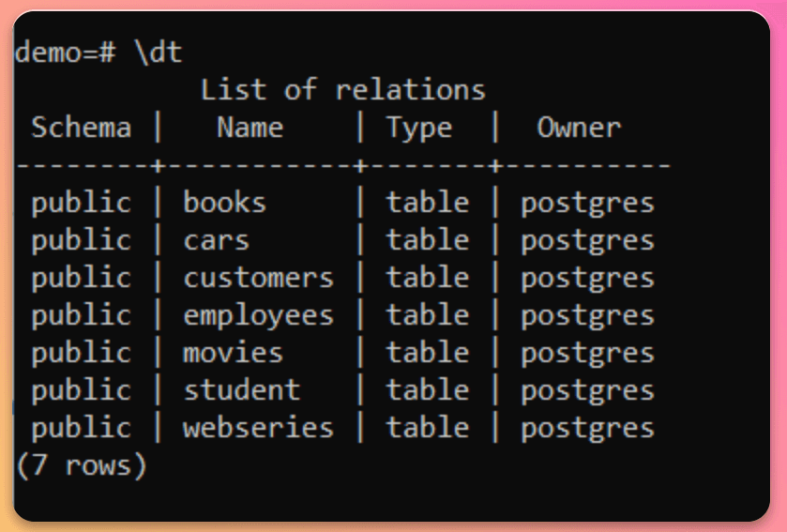Click the demo=# prompt
This screenshot has height=532, width=787.
point(66,53)
